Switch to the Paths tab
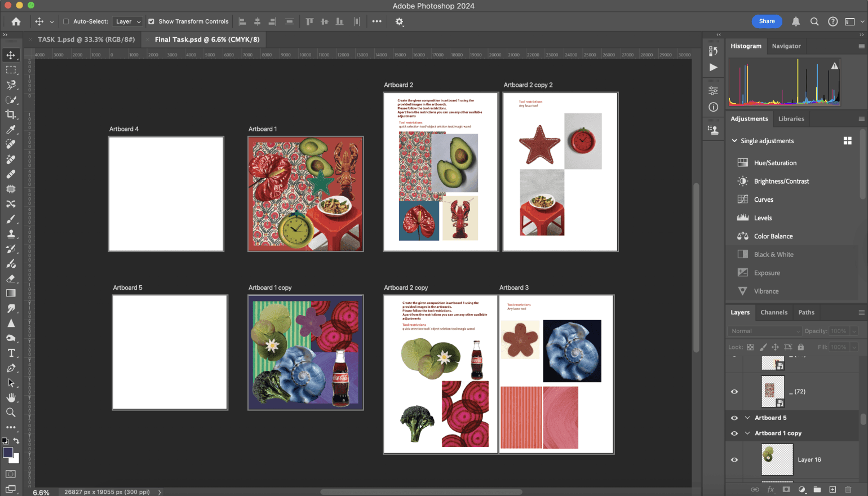Image resolution: width=868 pixels, height=496 pixels. coord(807,312)
